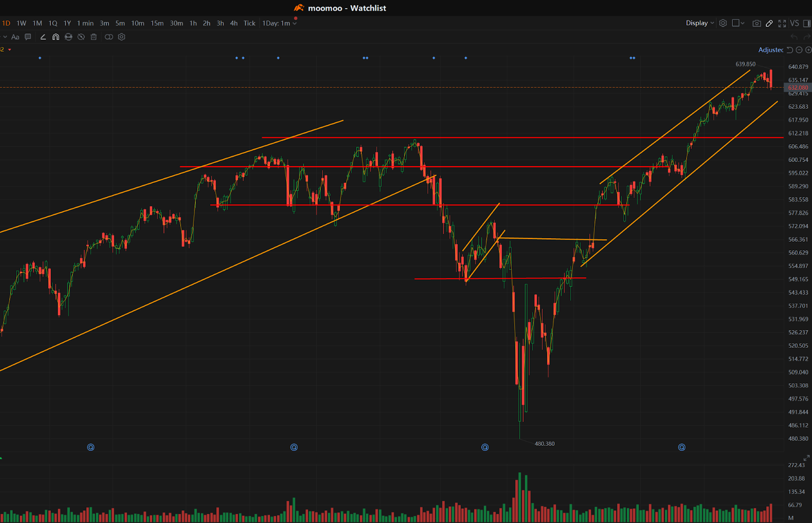Toggle hide-all-drawings mode
This screenshot has width=812, height=523.
click(81, 37)
